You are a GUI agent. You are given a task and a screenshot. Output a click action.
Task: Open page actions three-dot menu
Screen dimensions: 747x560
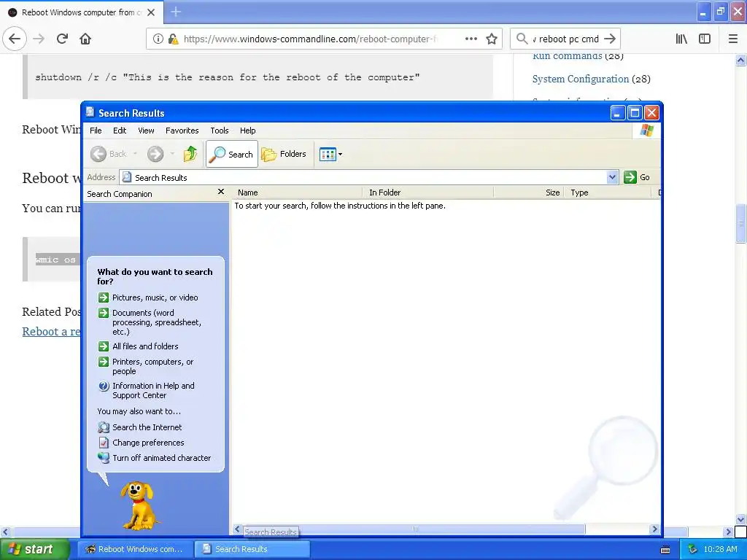click(x=471, y=39)
